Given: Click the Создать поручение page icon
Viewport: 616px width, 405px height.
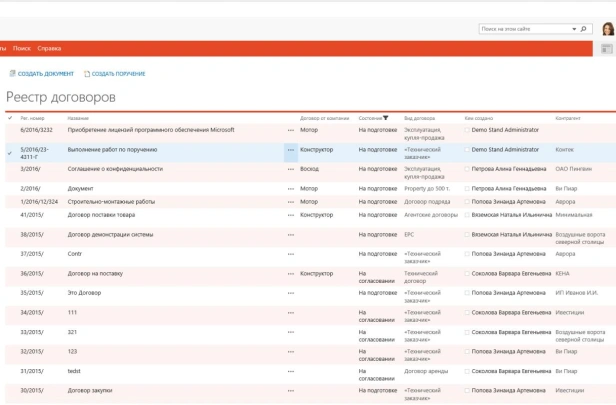Looking at the screenshot, I should pyautogui.click(x=87, y=74).
